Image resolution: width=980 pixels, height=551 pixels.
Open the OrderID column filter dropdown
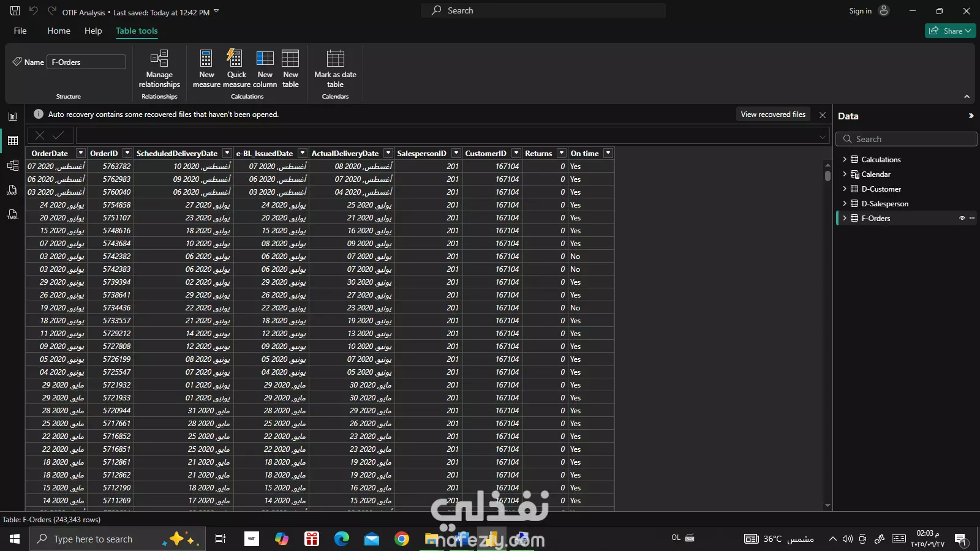[127, 153]
